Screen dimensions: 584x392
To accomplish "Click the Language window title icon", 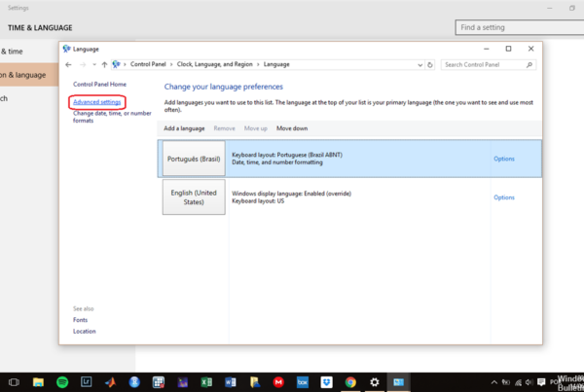I will click(x=66, y=49).
